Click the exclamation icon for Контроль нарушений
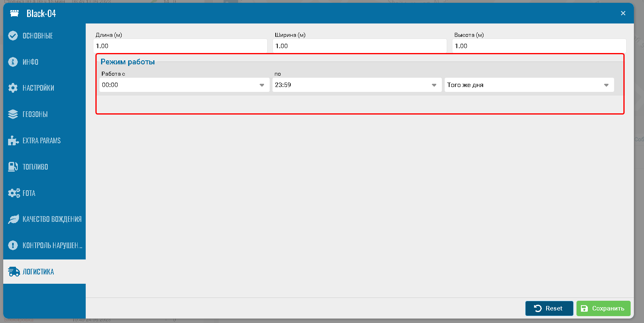 (x=13, y=245)
